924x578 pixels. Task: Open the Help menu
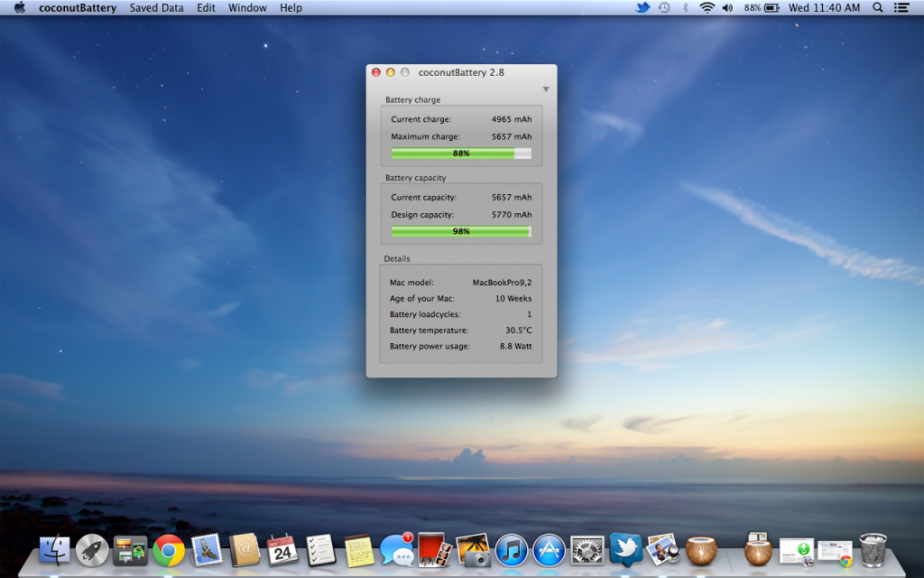coord(291,7)
